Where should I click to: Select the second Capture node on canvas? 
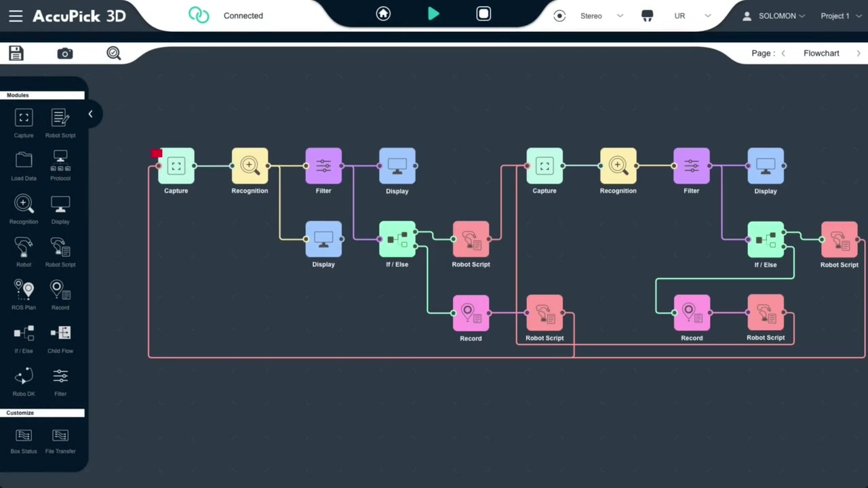pyautogui.click(x=545, y=165)
